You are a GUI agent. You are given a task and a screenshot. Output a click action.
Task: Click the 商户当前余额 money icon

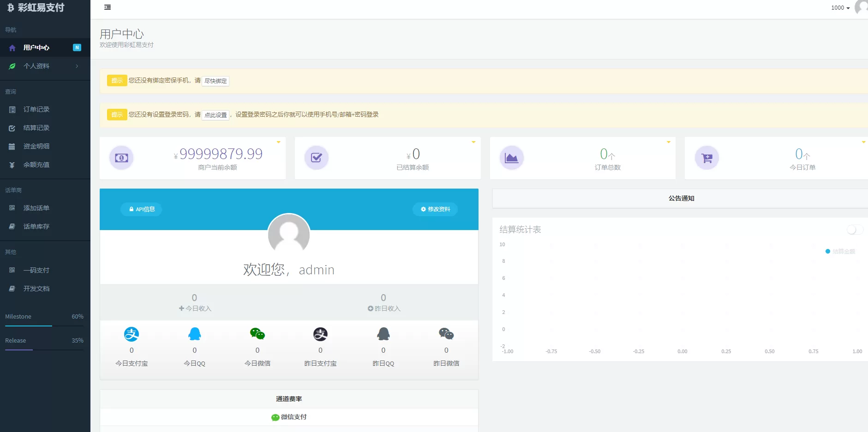[x=121, y=158]
